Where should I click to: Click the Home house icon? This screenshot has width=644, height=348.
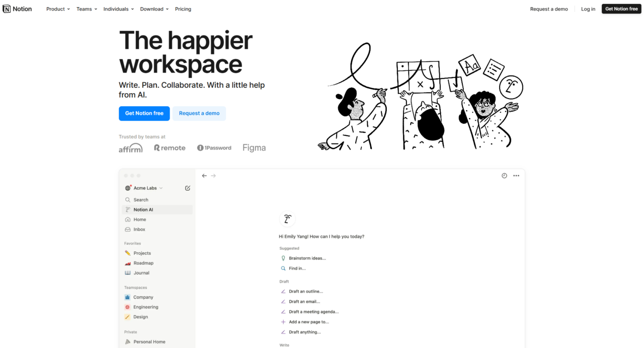(128, 220)
